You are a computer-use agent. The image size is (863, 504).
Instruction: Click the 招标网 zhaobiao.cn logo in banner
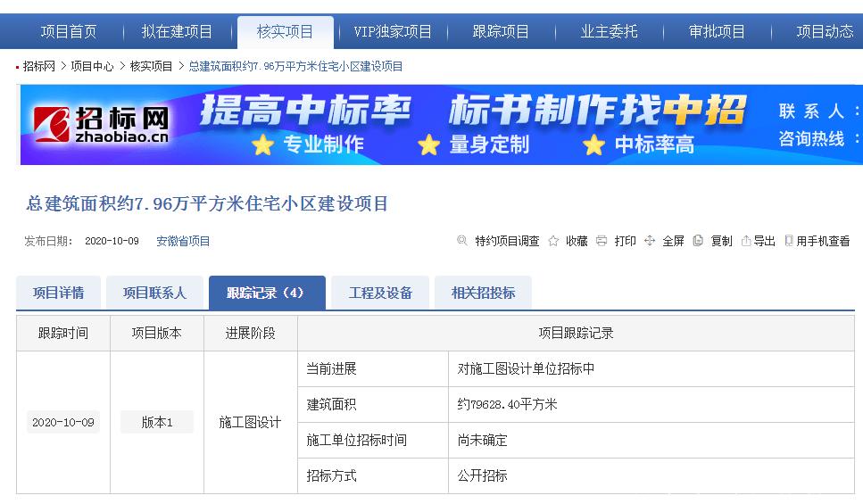[x=101, y=125]
